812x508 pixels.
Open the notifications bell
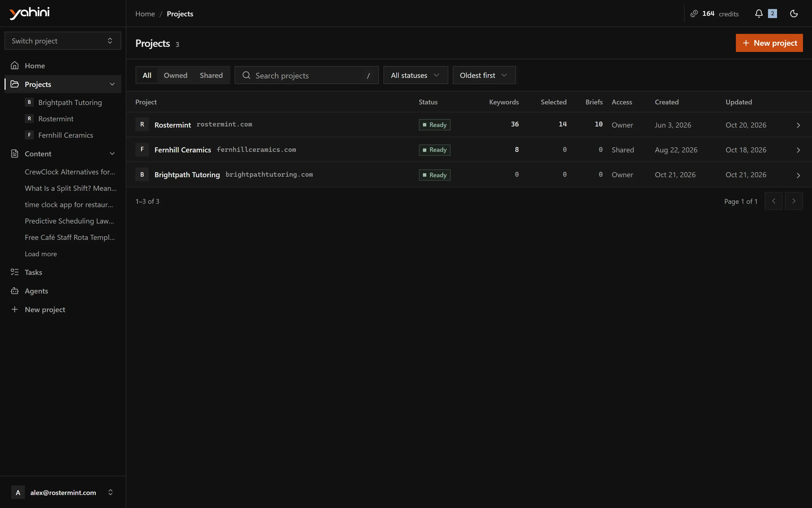759,14
